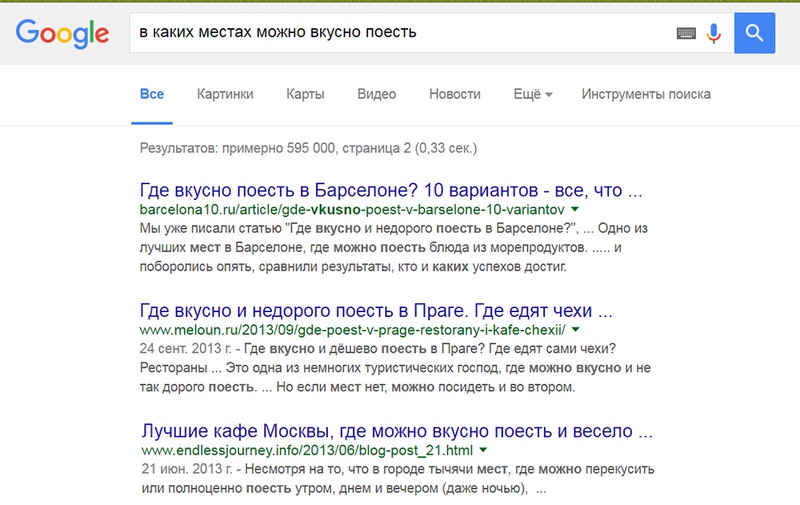Open the Prague "Где едят чехи" result
Screen dimensions: 800x505
pos(377,309)
